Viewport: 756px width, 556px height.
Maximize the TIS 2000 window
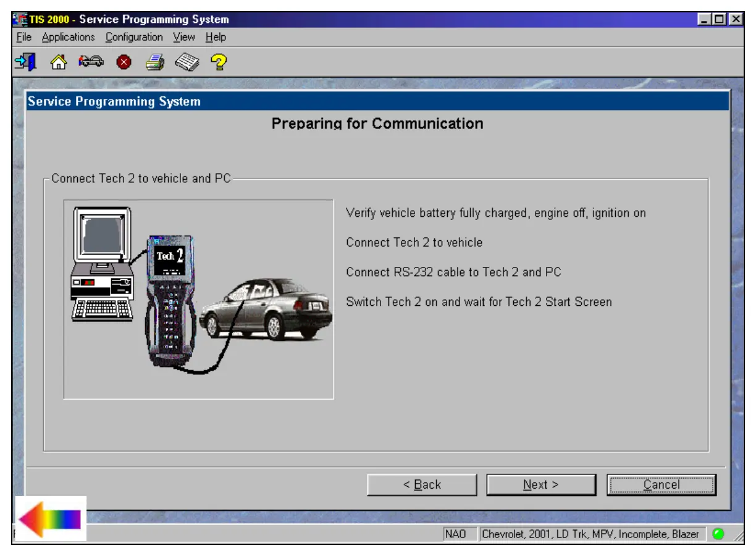point(720,20)
